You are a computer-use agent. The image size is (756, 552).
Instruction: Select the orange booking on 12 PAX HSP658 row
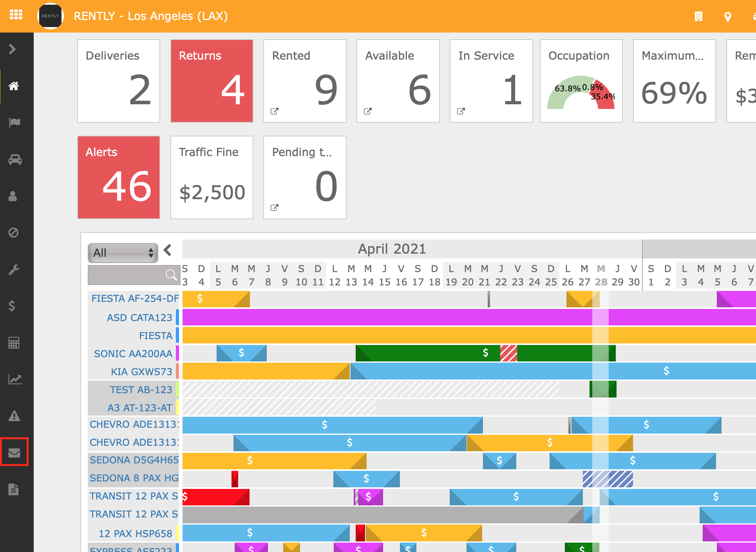[x=424, y=533]
